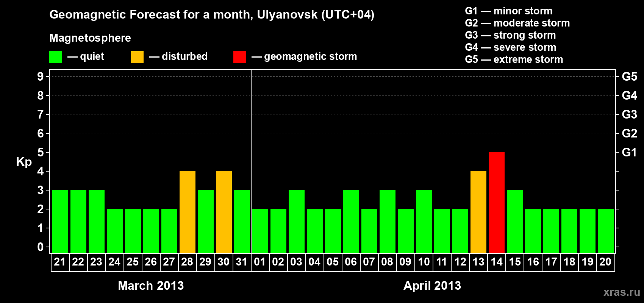The height and width of the screenshot is (303, 644).
Task: Click the 'April 2013' month label
Action: point(432,285)
